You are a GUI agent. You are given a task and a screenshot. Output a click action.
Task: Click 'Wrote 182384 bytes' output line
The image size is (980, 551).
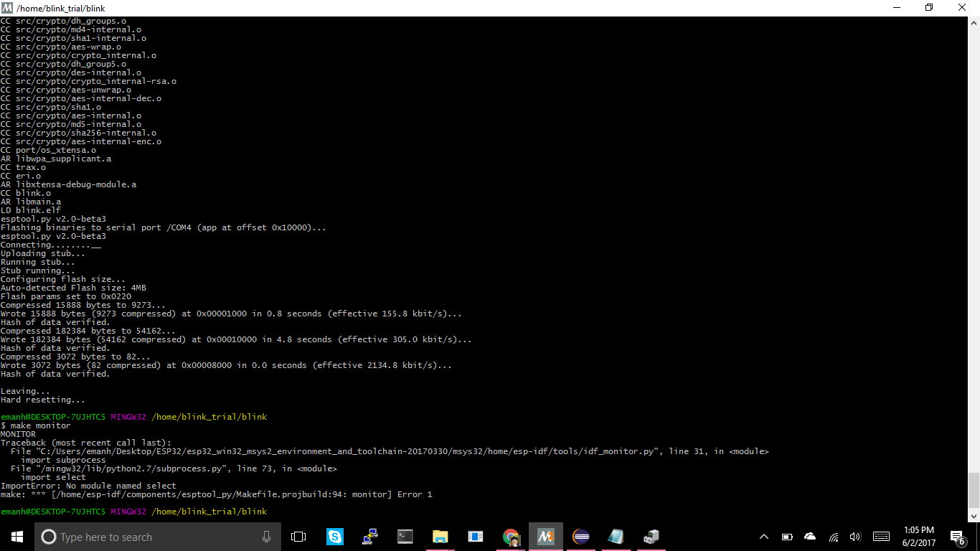(236, 339)
